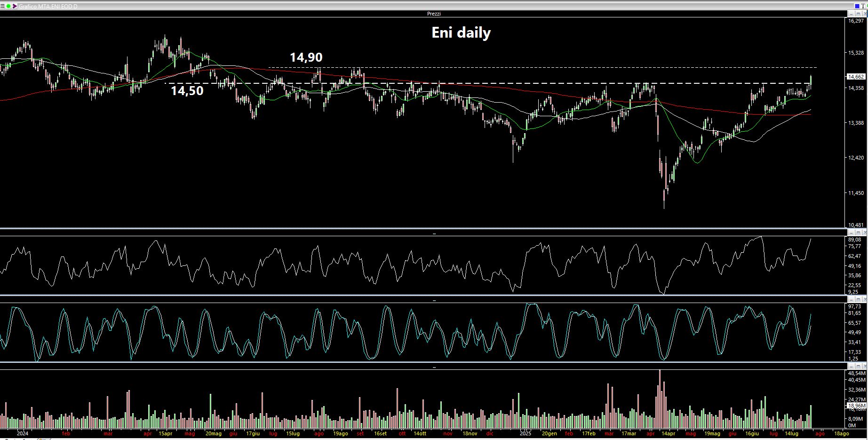868x440 pixels.
Task: Click the '48,54M' volume axis value
Action: (856, 373)
